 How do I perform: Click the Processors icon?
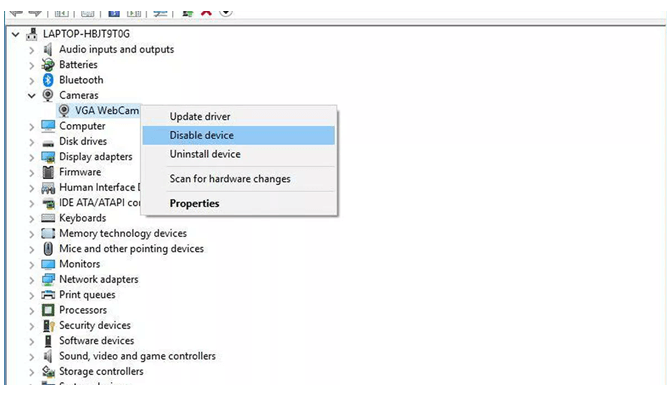click(x=48, y=310)
